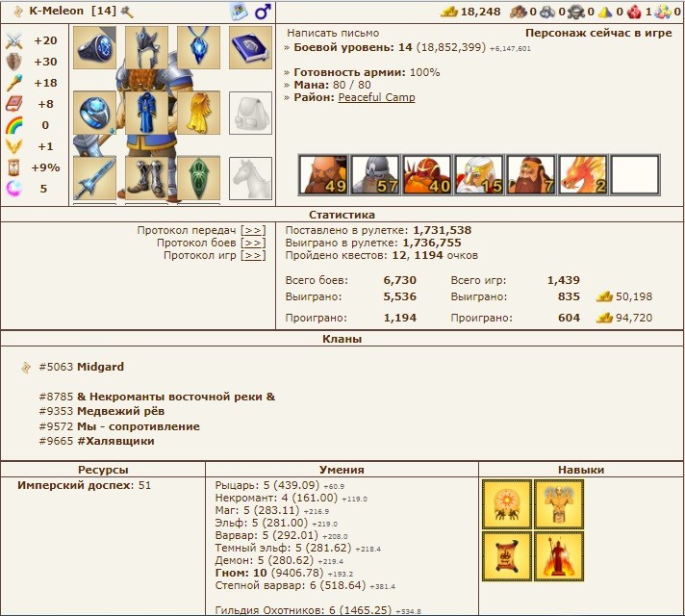Screen dimensions: 685x616
Task: Click the scroll skill icon under Навыки
Action: pos(506,556)
